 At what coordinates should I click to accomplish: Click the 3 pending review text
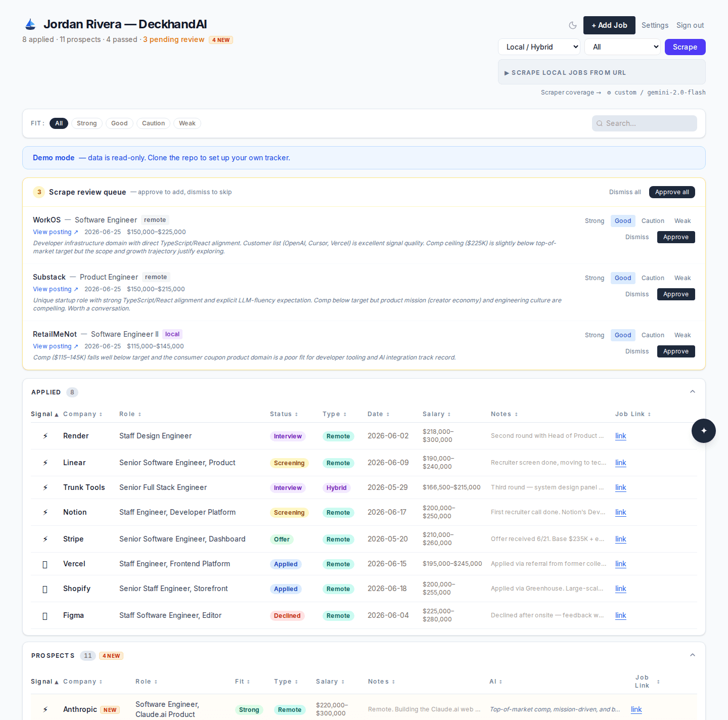(x=174, y=39)
